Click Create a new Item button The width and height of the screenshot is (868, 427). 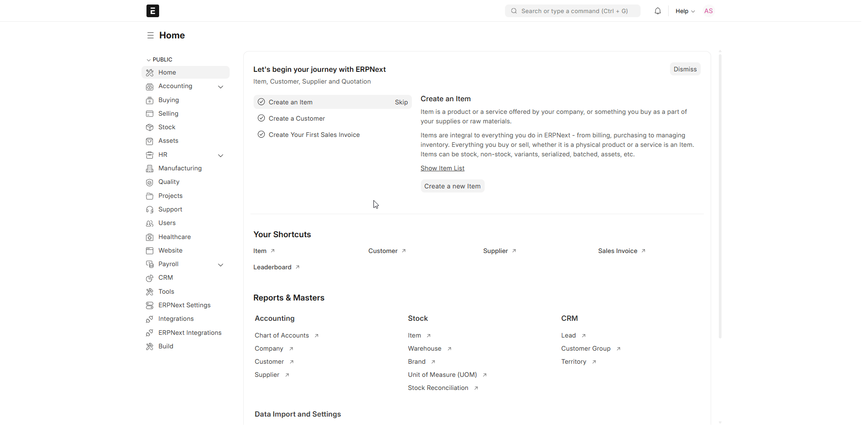(453, 186)
